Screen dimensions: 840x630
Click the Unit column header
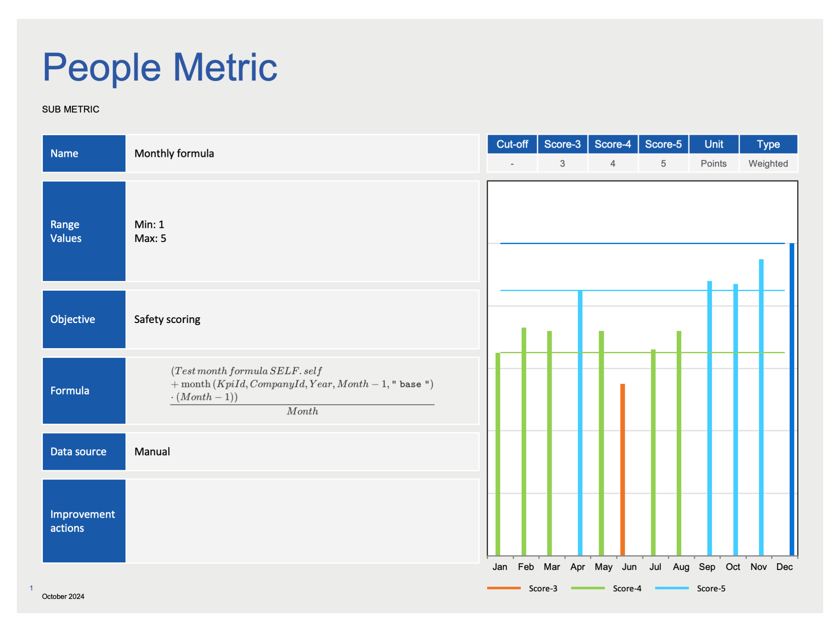pyautogui.click(x=714, y=144)
